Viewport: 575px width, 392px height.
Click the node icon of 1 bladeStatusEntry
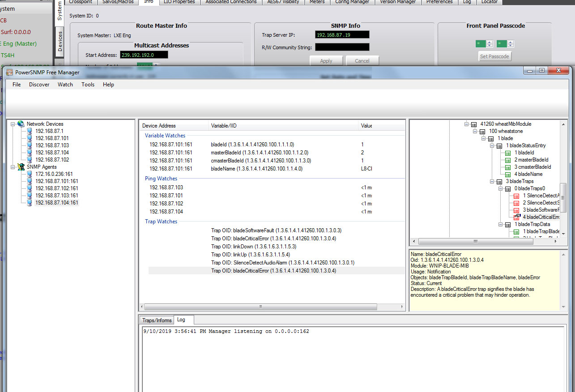499,145
